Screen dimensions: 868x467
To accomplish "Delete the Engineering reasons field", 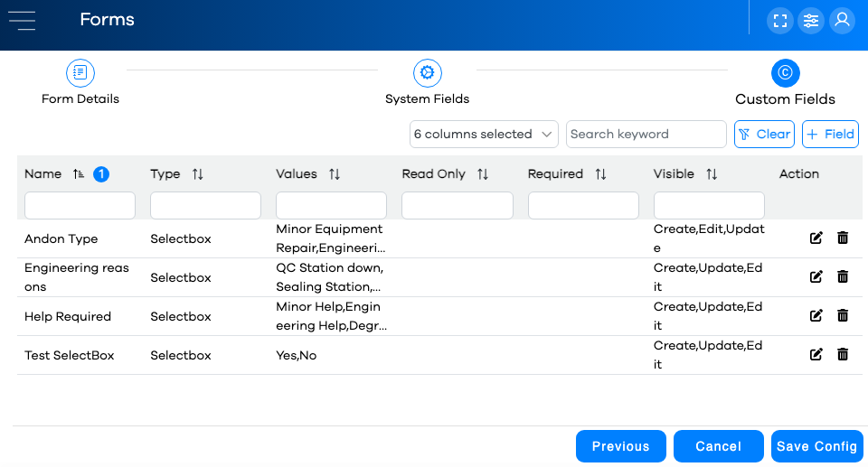I will tap(843, 276).
